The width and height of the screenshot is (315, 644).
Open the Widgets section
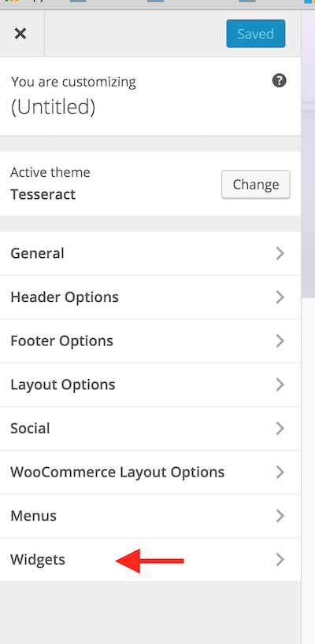coord(150,559)
